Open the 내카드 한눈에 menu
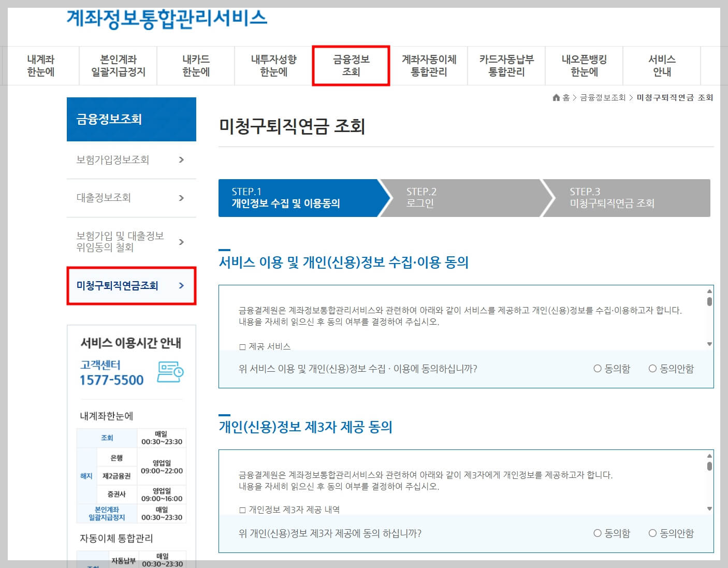The height and width of the screenshot is (568, 728). click(x=196, y=66)
